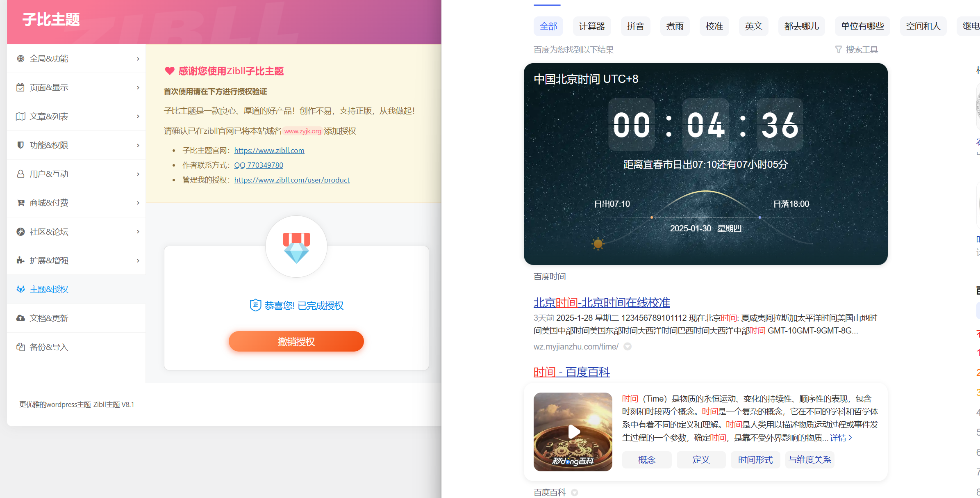Open link zibll.com/user/product
Image resolution: width=980 pixels, height=498 pixels.
click(292, 180)
